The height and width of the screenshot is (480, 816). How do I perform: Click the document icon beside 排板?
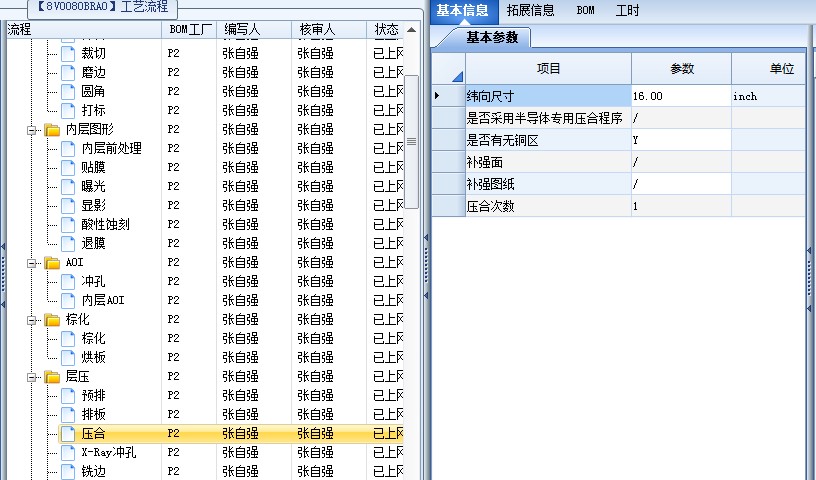coord(68,414)
